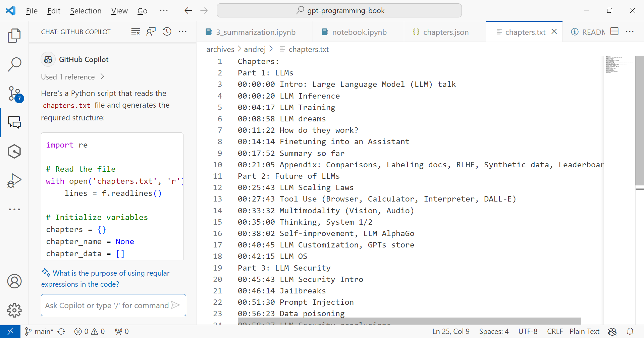Image resolution: width=644 pixels, height=338 pixels.
Task: Open main* branch picker in status bar
Action: click(39, 331)
